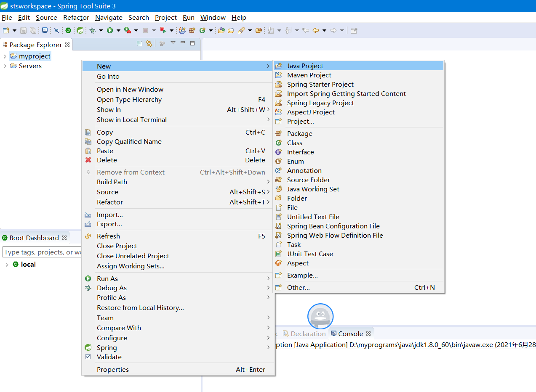Open Package Explorer View Menu triangle

[x=173, y=42]
